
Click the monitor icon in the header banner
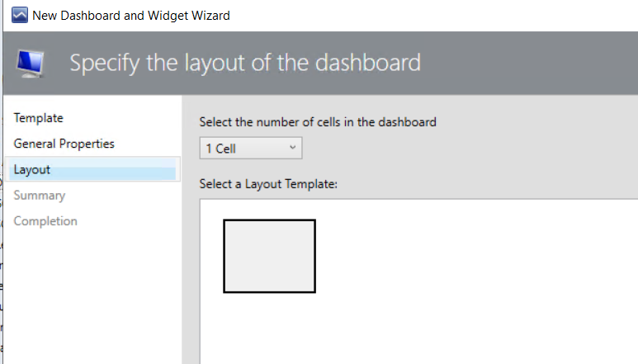point(30,64)
